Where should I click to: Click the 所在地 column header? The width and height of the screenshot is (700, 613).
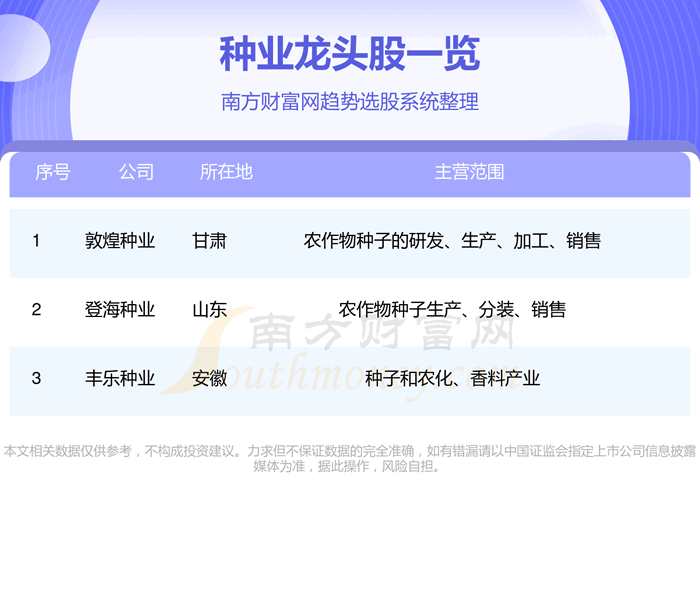[x=226, y=172]
